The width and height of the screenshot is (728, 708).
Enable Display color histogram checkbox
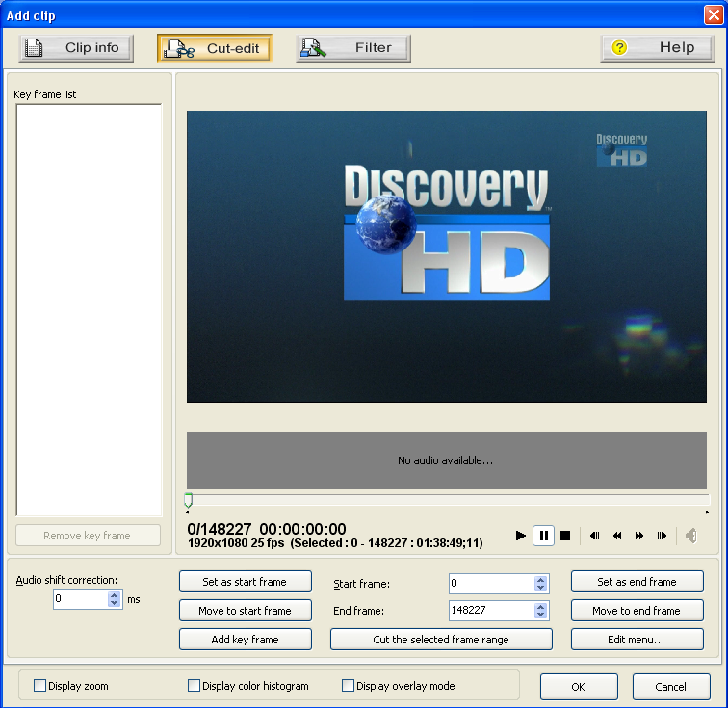(194, 685)
